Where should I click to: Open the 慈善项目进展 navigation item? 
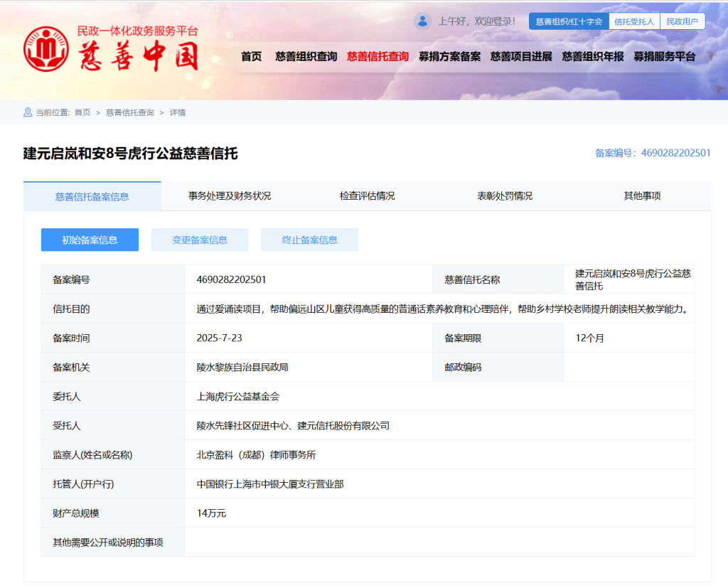521,57
